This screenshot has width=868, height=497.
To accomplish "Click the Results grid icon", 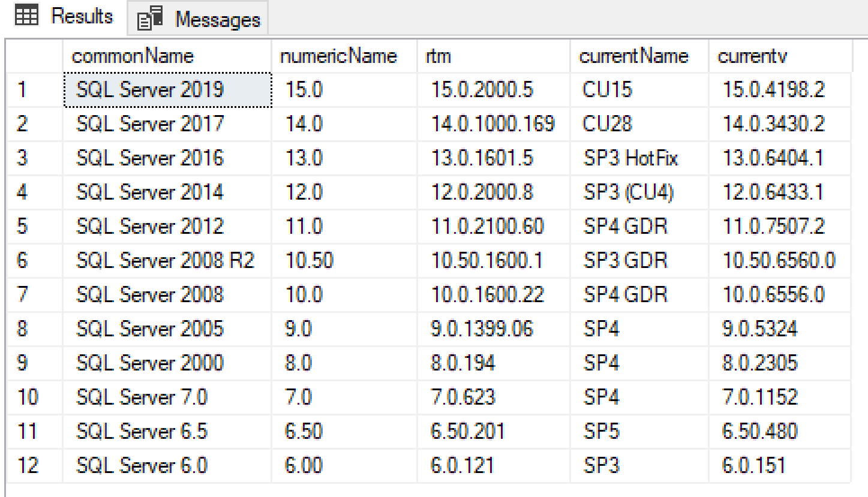I will click(26, 17).
